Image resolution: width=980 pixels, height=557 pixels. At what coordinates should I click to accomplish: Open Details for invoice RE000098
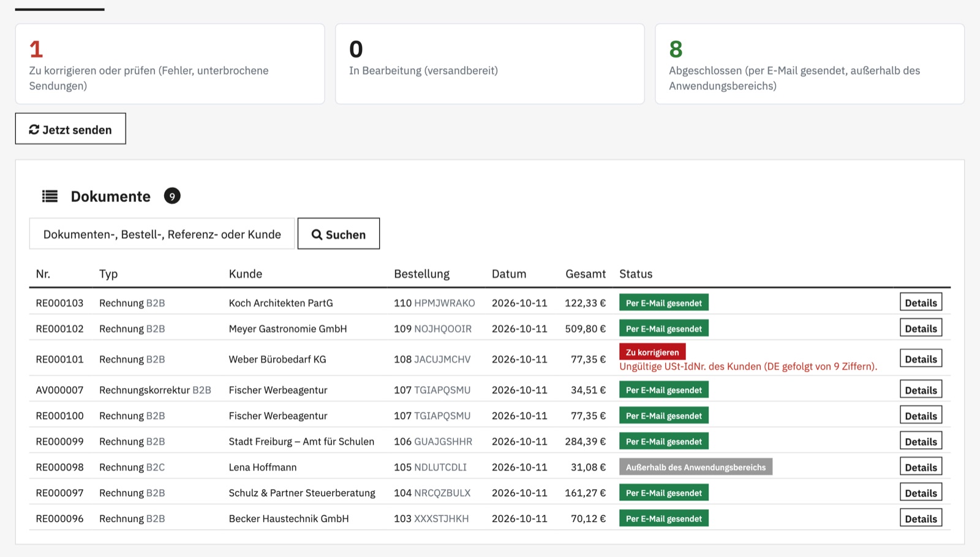pos(921,467)
